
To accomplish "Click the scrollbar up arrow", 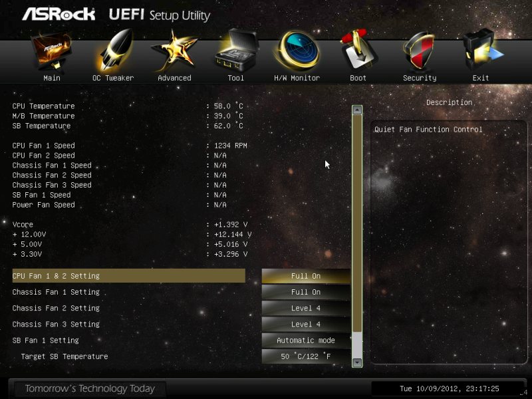I will [x=357, y=110].
